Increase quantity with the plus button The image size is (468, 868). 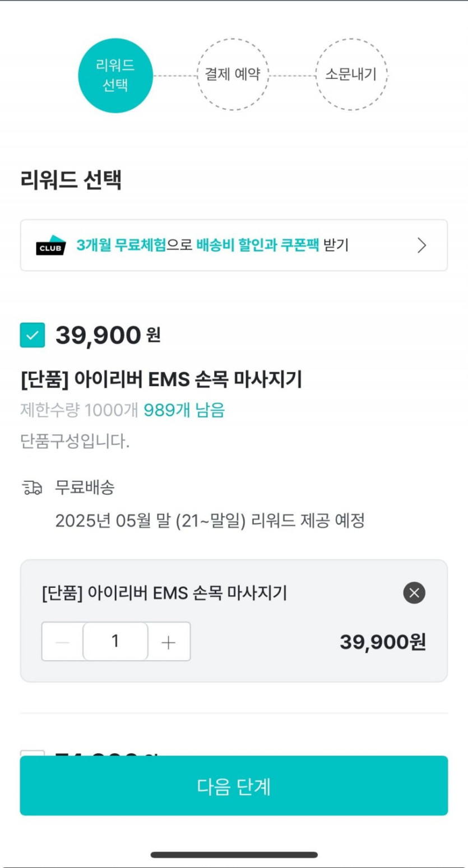pyautogui.click(x=168, y=642)
